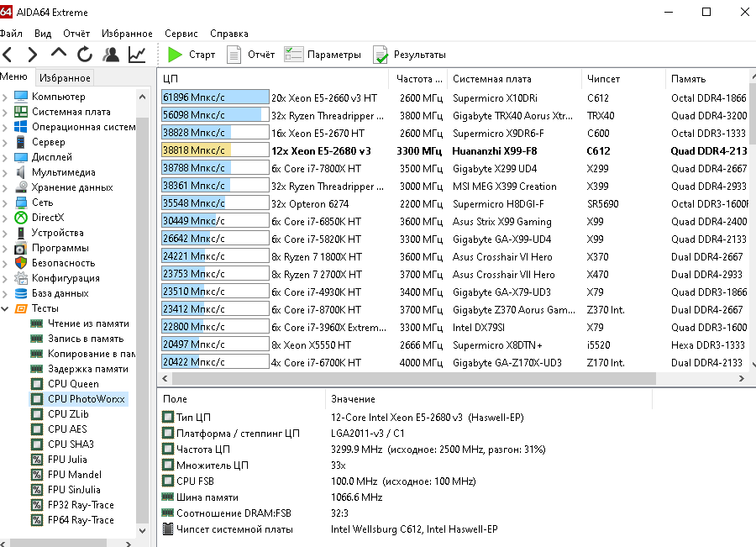Image resolution: width=756 pixels, height=547 pixels.
Task: Open the Избранное menu in menu bar
Action: pos(127,34)
